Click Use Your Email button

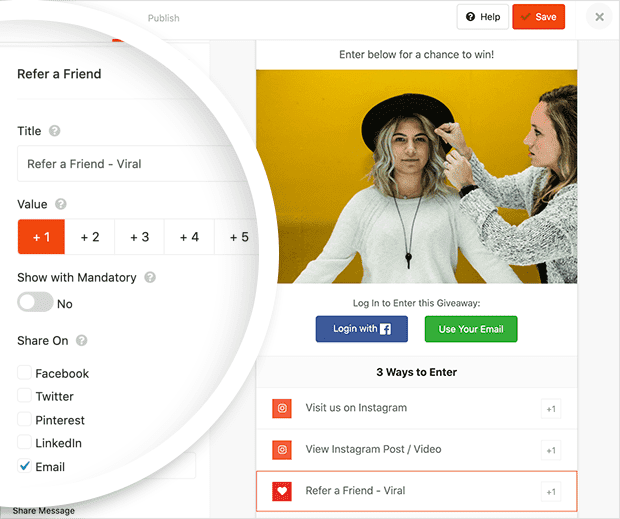point(471,329)
